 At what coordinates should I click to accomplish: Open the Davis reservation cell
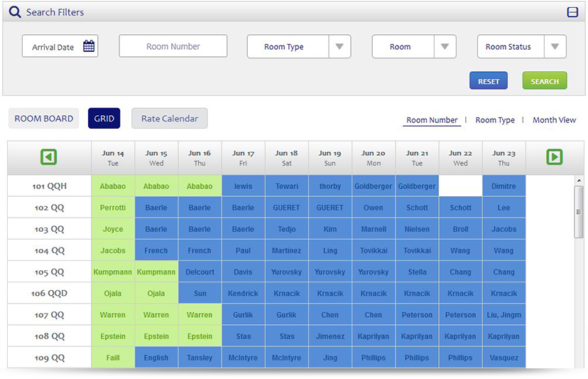click(243, 272)
